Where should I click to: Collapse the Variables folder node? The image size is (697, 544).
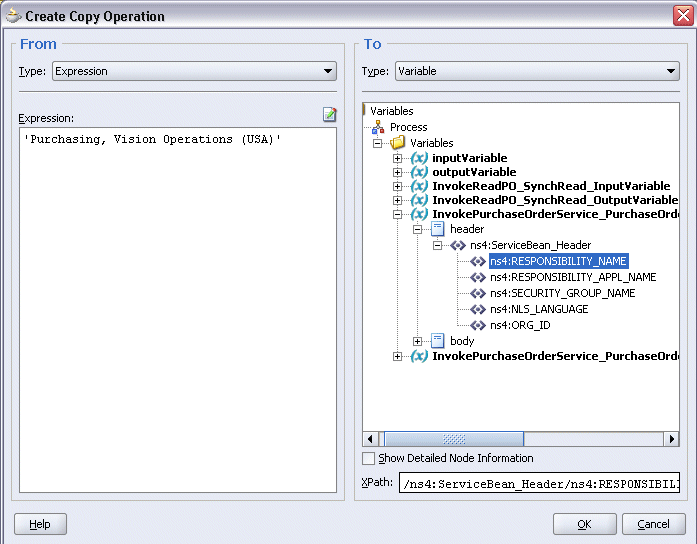click(x=377, y=143)
